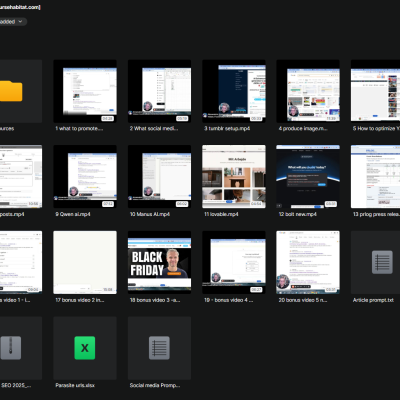This screenshot has width=400, height=400.
Task: Open the Social media Prompt text file icon
Action: 159,348
